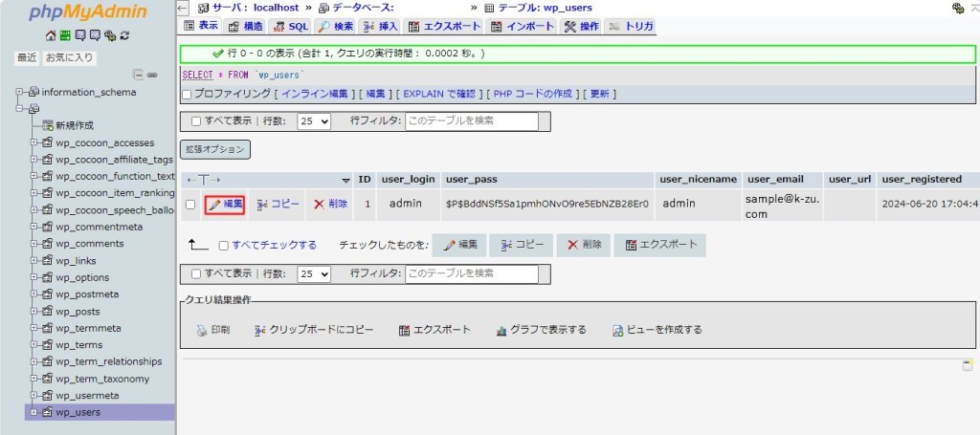The image size is (980, 435).
Task: Toggle the 'Check all' checkbox below the table
Action: 224,245
